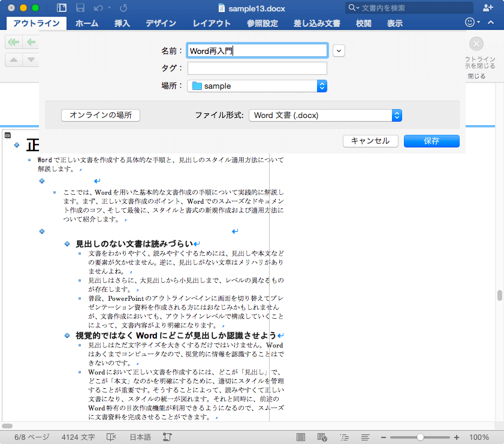Click the vertical scrollbar thumb
504x444 pixels.
(499, 295)
